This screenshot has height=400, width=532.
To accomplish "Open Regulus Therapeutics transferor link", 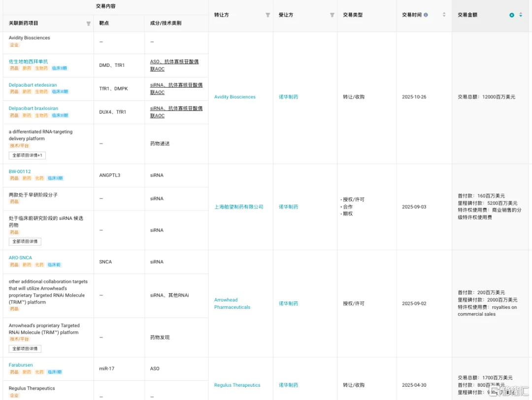I will click(x=237, y=385).
